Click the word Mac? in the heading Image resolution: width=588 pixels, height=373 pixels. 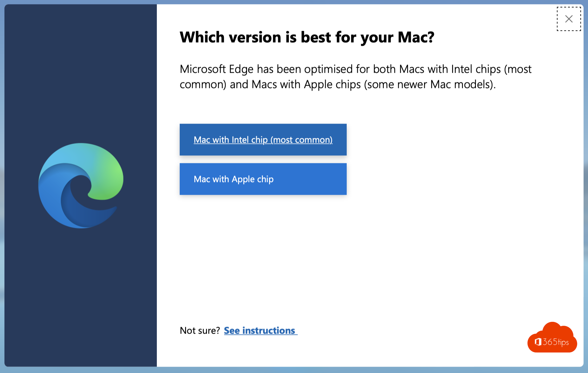(x=416, y=37)
